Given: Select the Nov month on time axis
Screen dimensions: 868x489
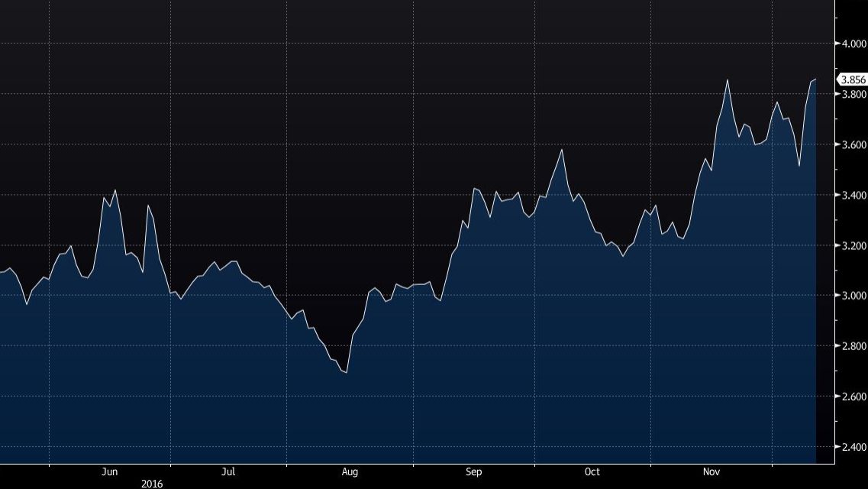Looking at the screenshot, I should coord(712,472).
